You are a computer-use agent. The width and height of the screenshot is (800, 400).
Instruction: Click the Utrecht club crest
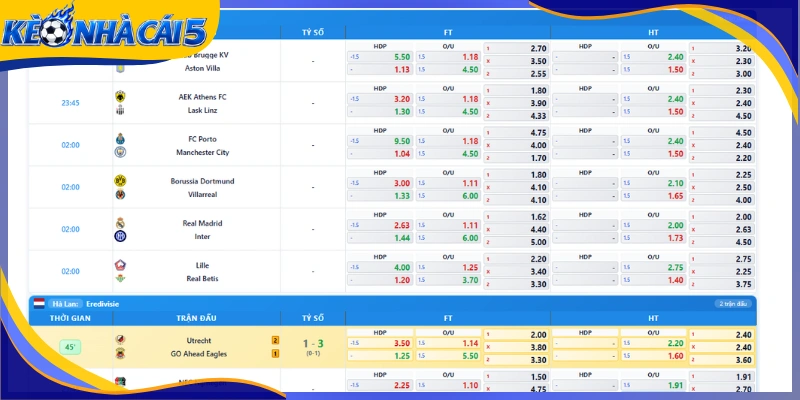[120, 340]
